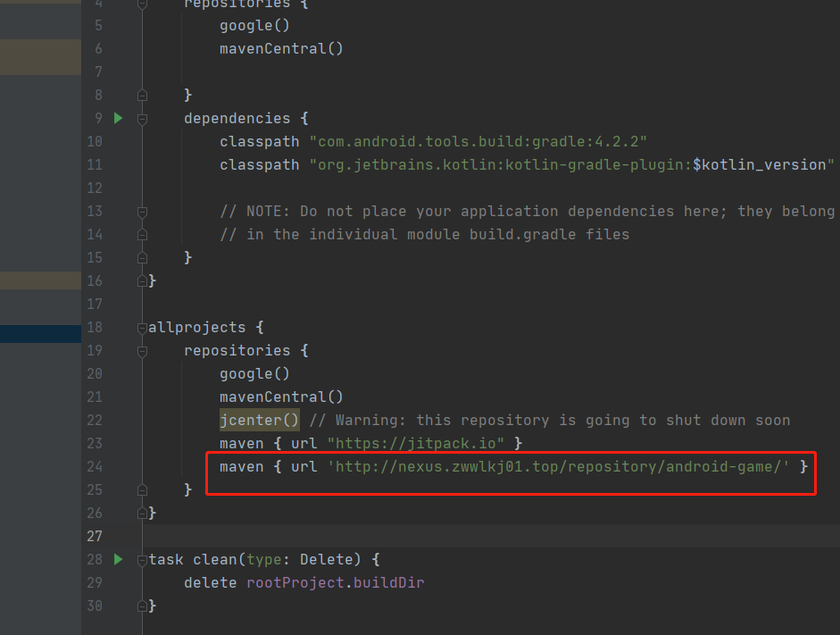840x635 pixels.
Task: Click line number 24 in the gutter
Action: pos(95,466)
